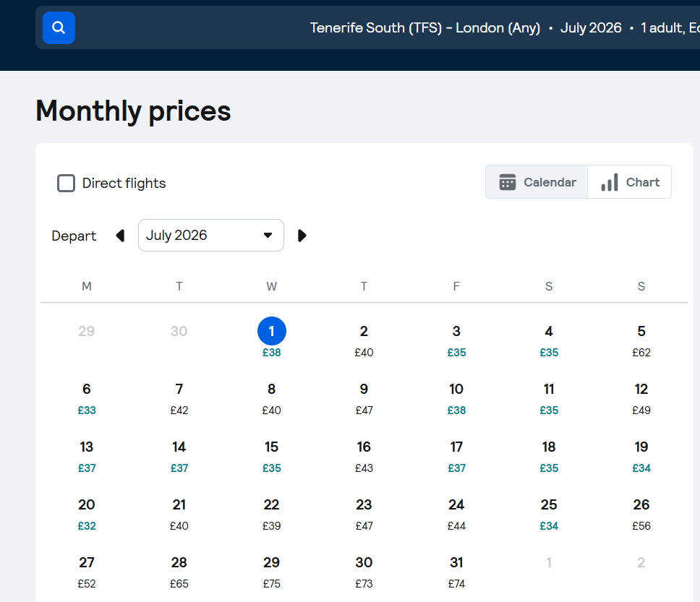Select July 6 priced at £33
The height and width of the screenshot is (602, 700).
pyautogui.click(x=87, y=397)
